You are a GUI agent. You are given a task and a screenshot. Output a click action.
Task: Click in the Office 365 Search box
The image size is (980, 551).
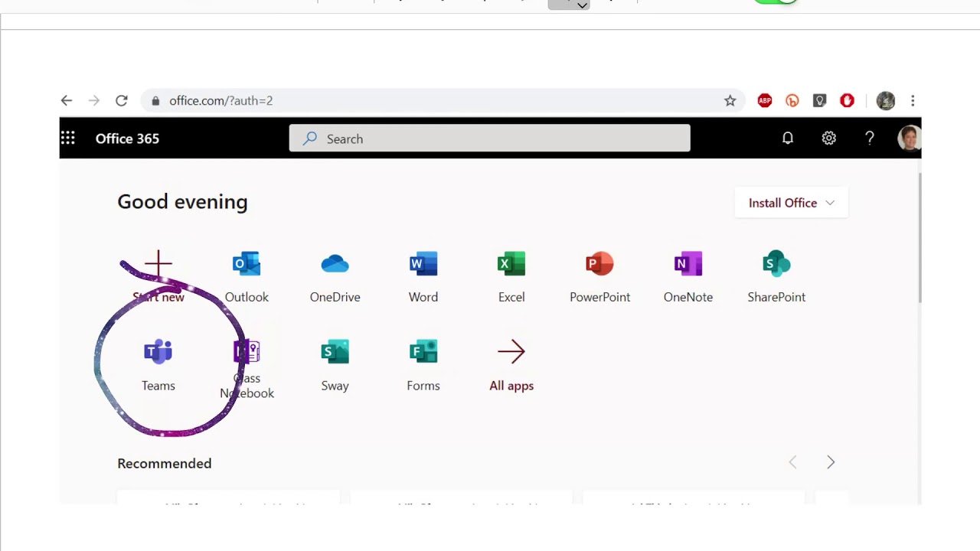pos(489,139)
